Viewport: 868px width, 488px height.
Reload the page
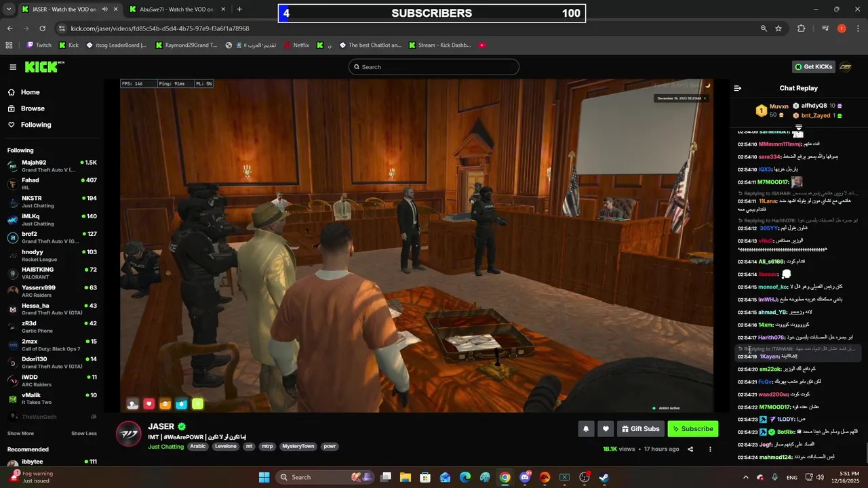[x=42, y=28]
